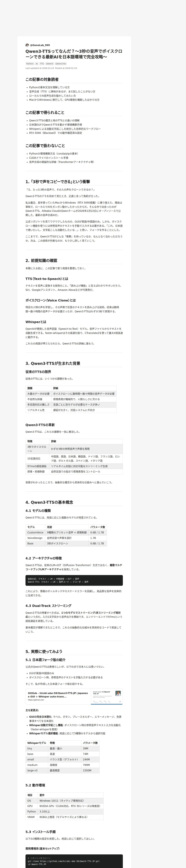Viewport: 186px width, 868px height.
Task: Click the subheading 'ボイスクローン(Voice Clone)とは'
Action: coord(51,300)
